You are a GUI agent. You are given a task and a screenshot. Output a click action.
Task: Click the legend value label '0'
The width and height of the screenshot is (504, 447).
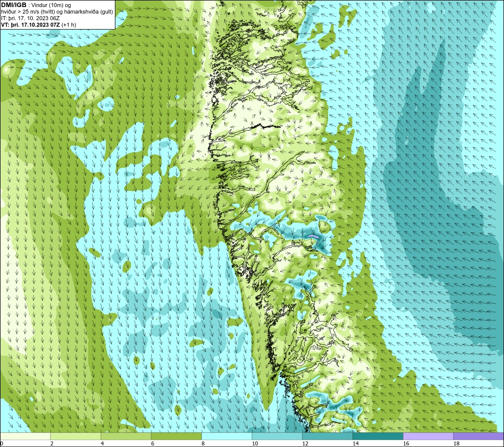[x=2, y=443]
